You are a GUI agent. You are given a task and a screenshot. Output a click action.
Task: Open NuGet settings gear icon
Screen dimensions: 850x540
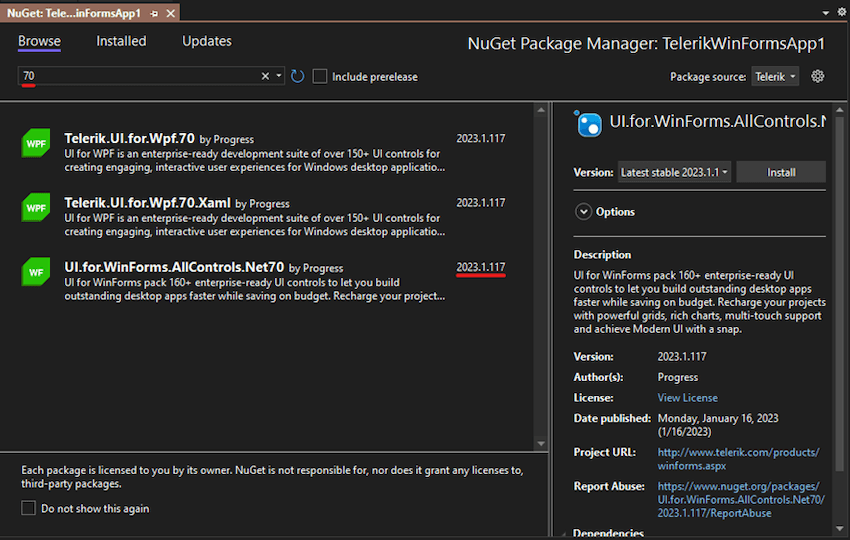[817, 76]
